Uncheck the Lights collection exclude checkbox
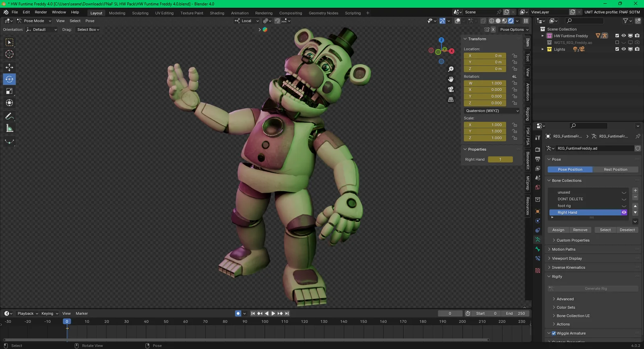Screen dimensions: 644x349 pyautogui.click(x=617, y=49)
